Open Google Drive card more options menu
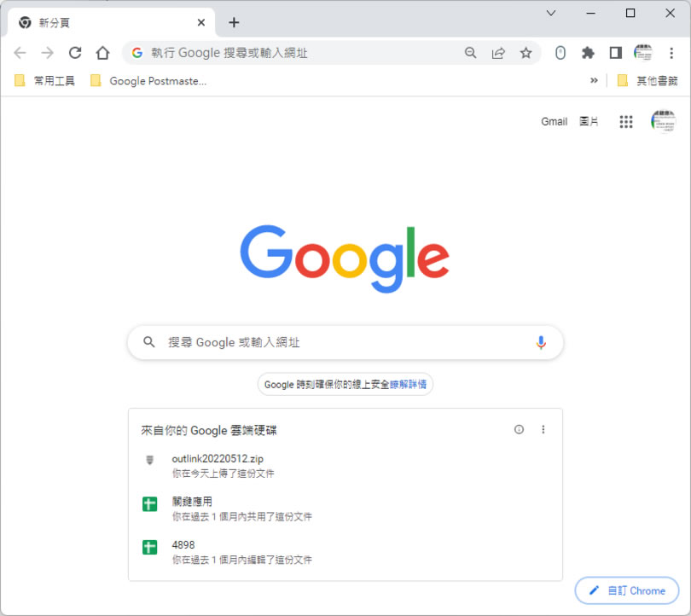The image size is (691, 616). point(543,430)
